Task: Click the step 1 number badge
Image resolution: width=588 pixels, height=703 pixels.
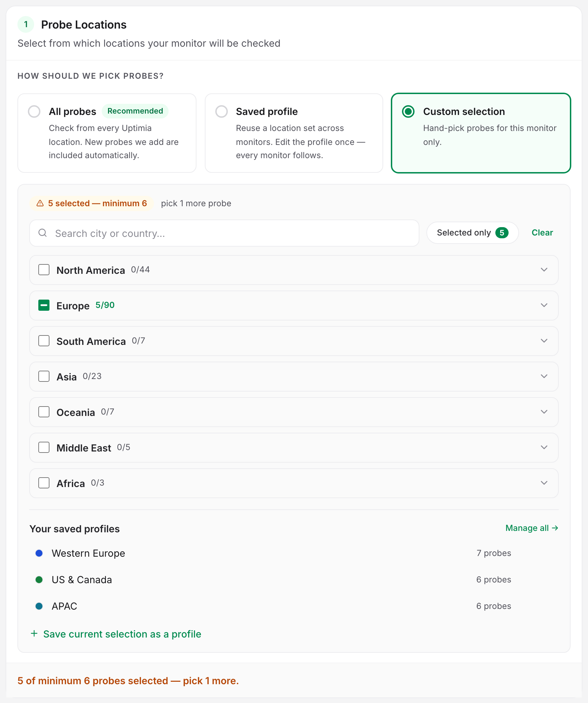Action: pyautogui.click(x=26, y=24)
